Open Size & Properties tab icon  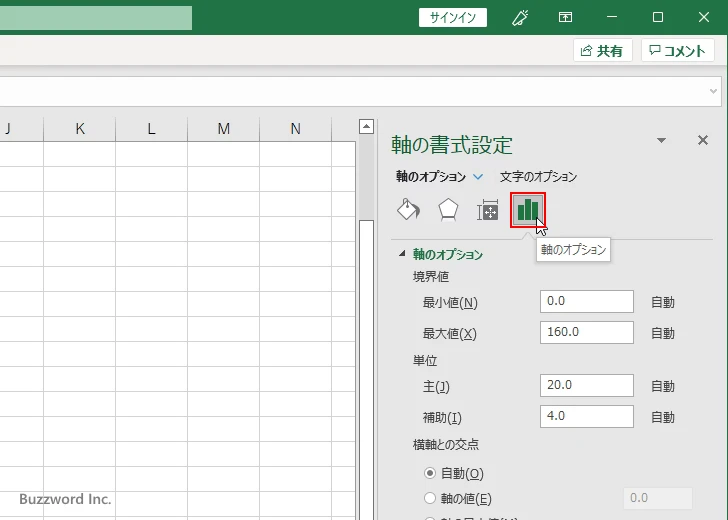pos(488,210)
